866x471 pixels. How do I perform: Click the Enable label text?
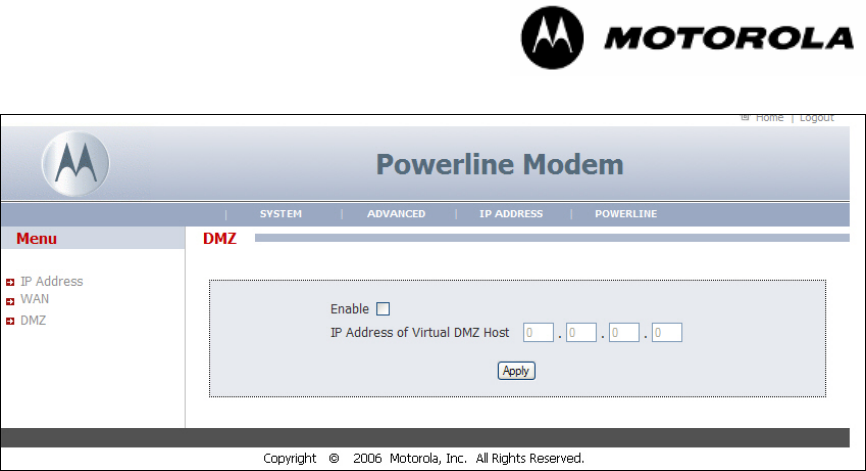pyautogui.click(x=350, y=309)
